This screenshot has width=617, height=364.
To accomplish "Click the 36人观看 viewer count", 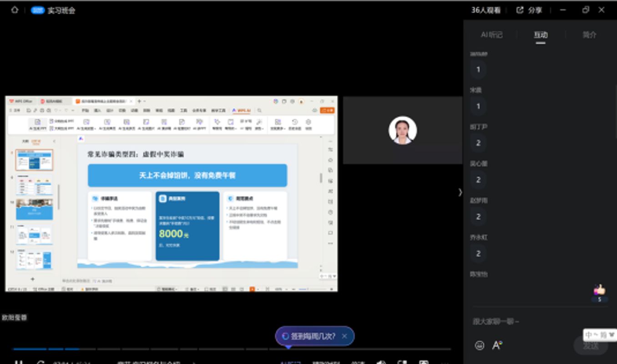I will coord(486,10).
